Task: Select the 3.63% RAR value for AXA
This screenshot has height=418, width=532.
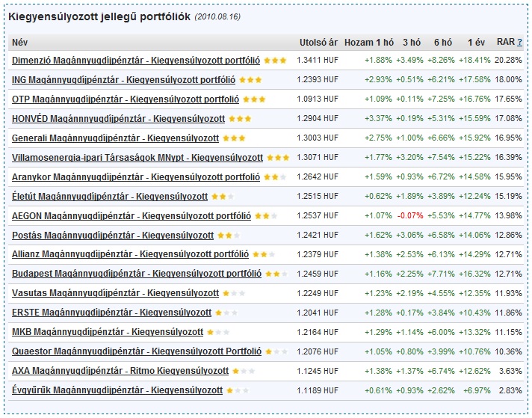Action: [x=510, y=371]
